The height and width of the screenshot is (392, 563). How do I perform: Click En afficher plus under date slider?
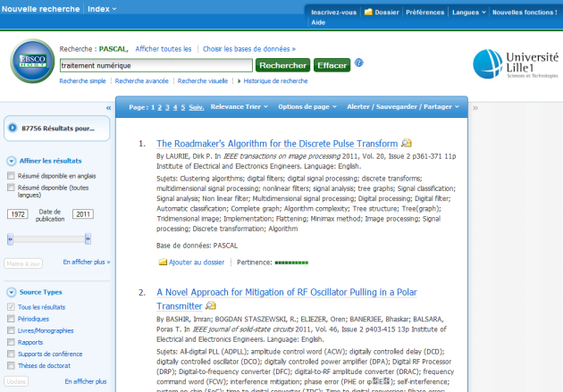[x=87, y=262]
